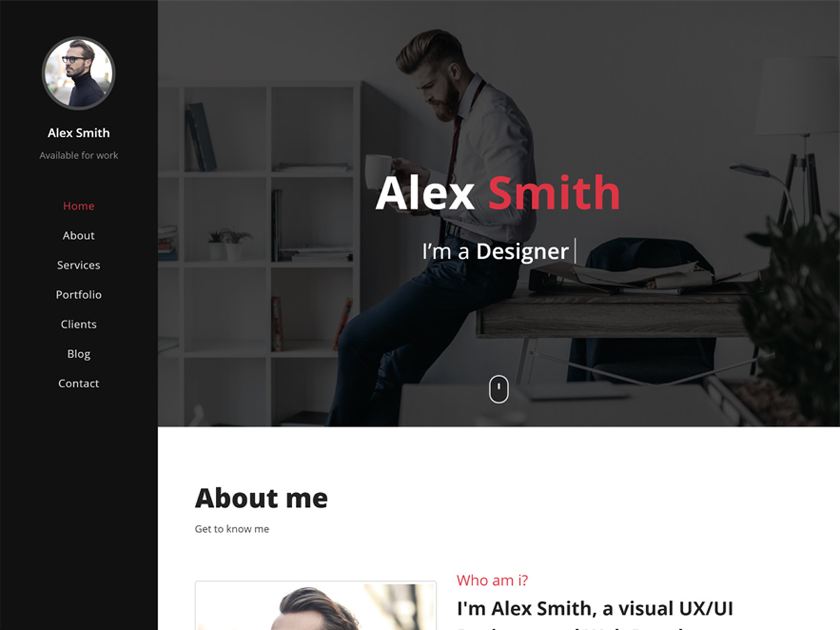Image resolution: width=840 pixels, height=630 pixels.
Task: Open the Portfolio navigation link
Action: tap(79, 294)
